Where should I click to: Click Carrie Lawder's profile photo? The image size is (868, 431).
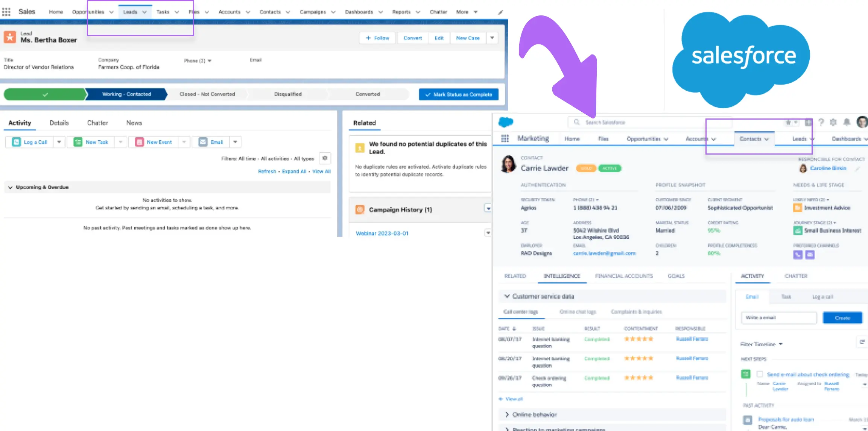click(508, 164)
